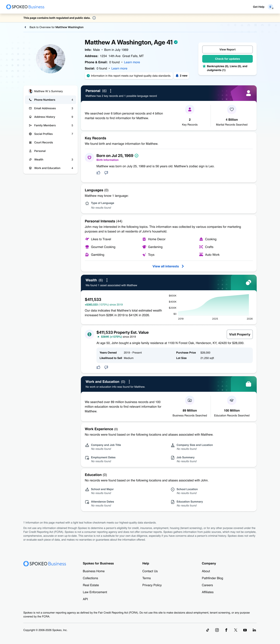Screen dimensions: 280x644
Task: Go to Address History in sidebar
Action: point(51,117)
